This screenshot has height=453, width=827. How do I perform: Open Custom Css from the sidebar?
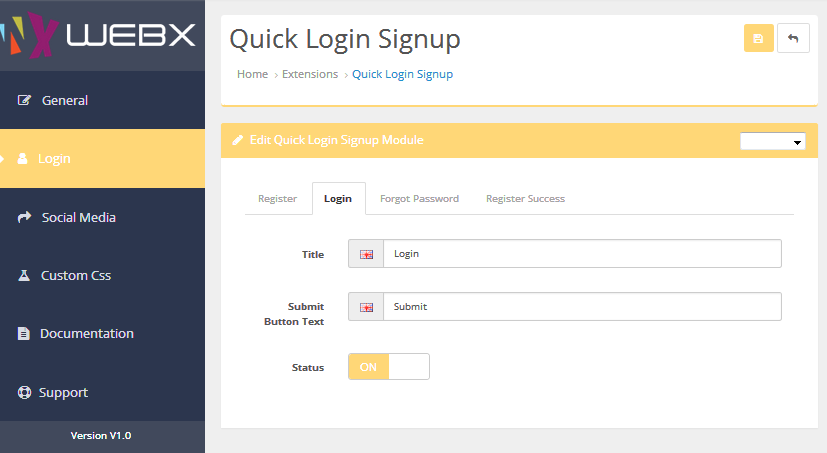(x=76, y=275)
